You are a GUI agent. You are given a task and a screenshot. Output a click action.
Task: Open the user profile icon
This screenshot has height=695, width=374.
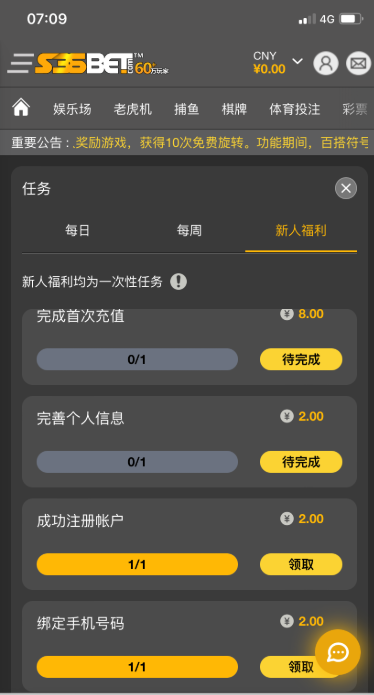(x=326, y=63)
